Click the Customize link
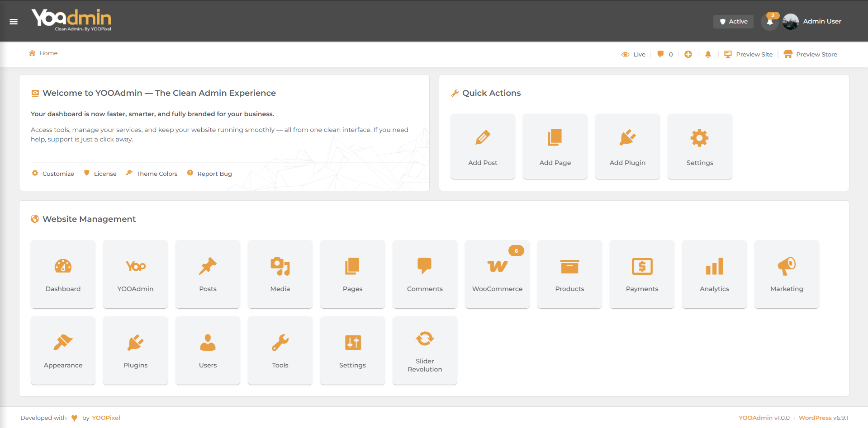868x428 pixels. 53,174
